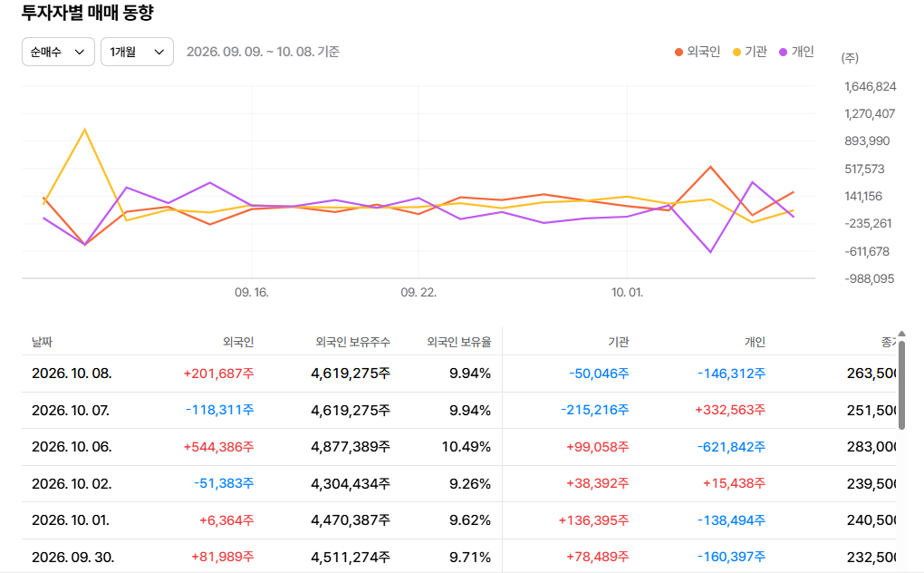This screenshot has height=573, width=924.
Task: Click the 외국인 column header in table
Action: pyautogui.click(x=238, y=342)
